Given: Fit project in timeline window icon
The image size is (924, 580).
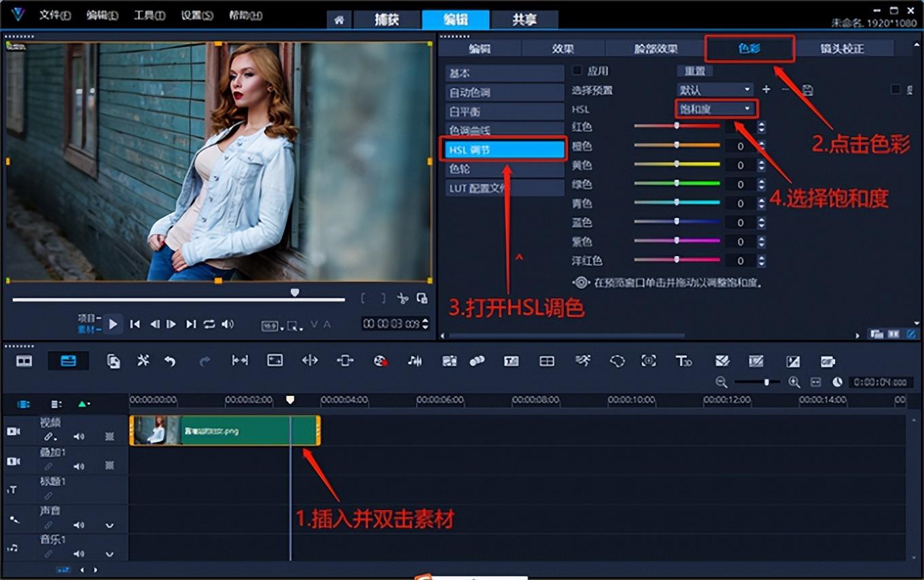Looking at the screenshot, I should tap(816, 382).
